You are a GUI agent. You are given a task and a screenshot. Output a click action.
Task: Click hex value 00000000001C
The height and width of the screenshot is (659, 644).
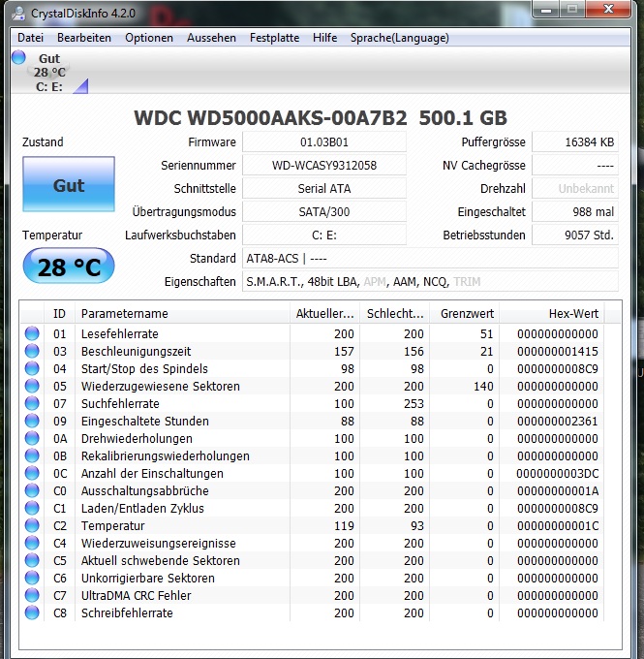tap(558, 526)
